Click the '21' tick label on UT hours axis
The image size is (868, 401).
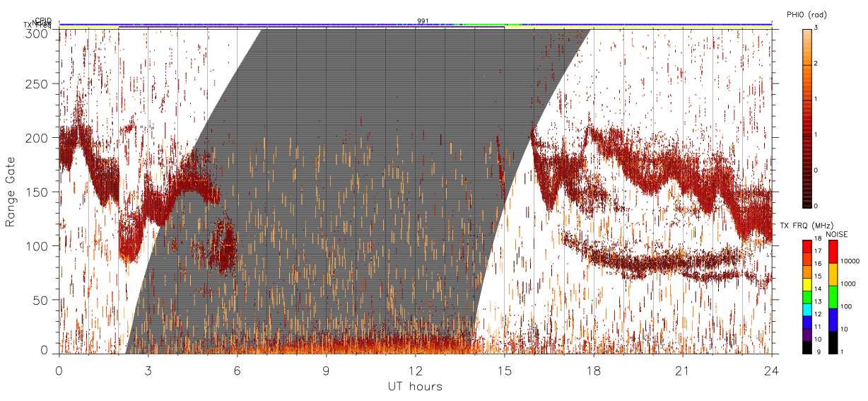point(682,370)
